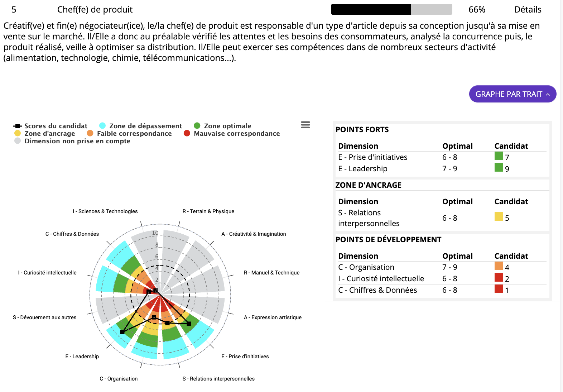Toggle Mauvaise correspondance legend entry
563x392 pixels.
[x=232, y=133]
